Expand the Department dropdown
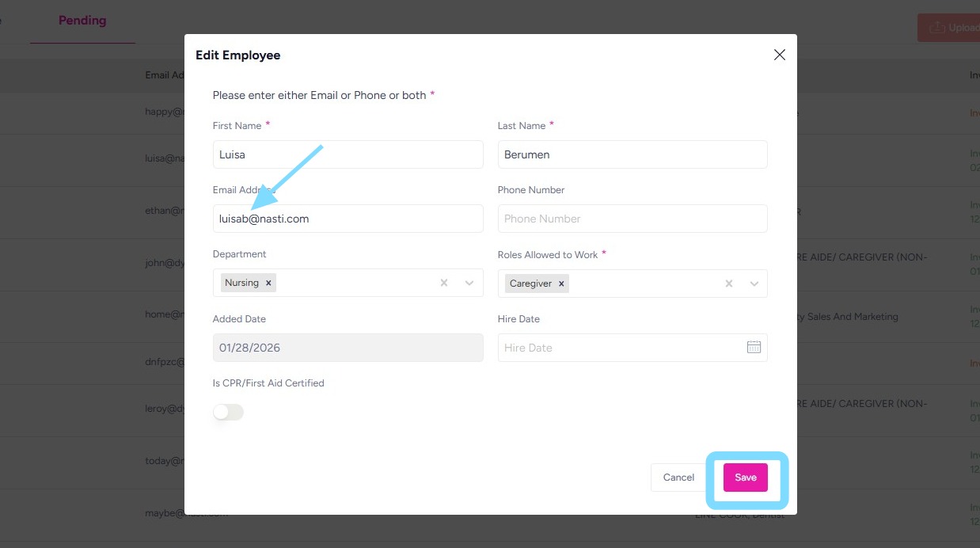Viewport: 980px width, 548px height. click(x=469, y=284)
